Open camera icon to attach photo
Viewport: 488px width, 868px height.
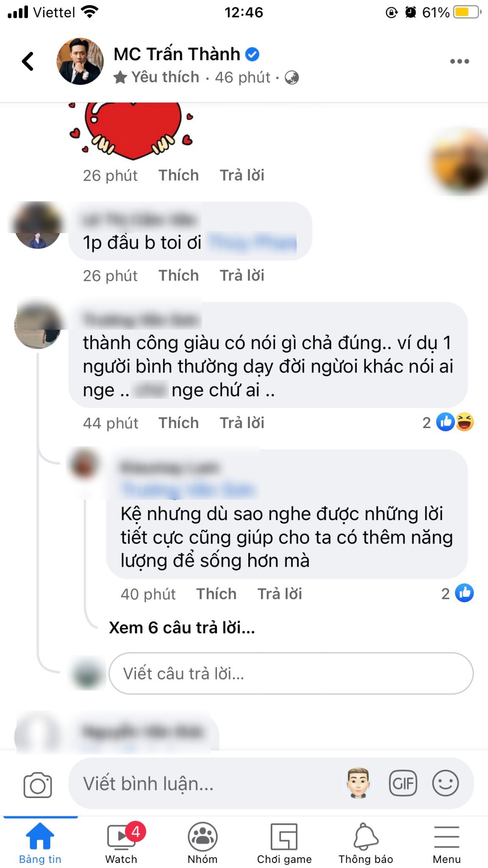click(38, 785)
